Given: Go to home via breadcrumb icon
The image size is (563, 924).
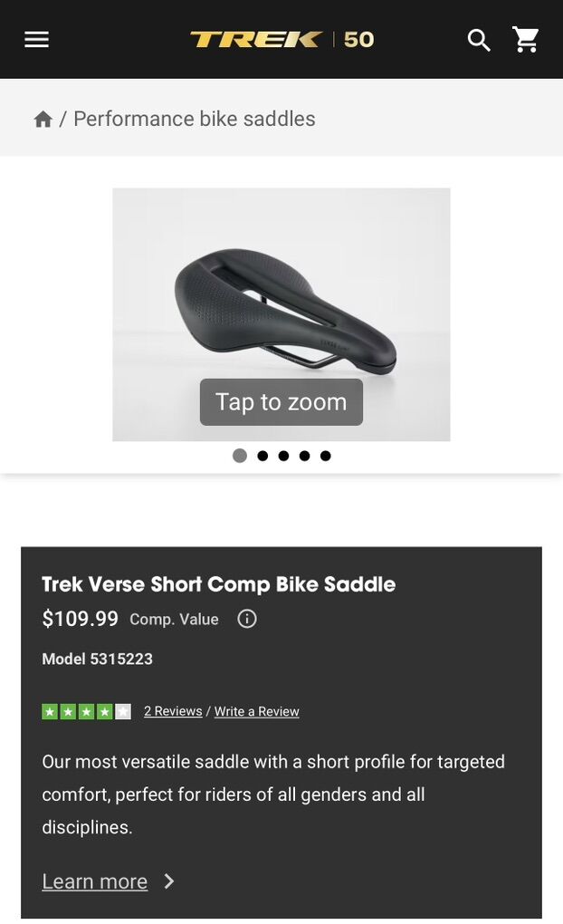Looking at the screenshot, I should tap(43, 120).
